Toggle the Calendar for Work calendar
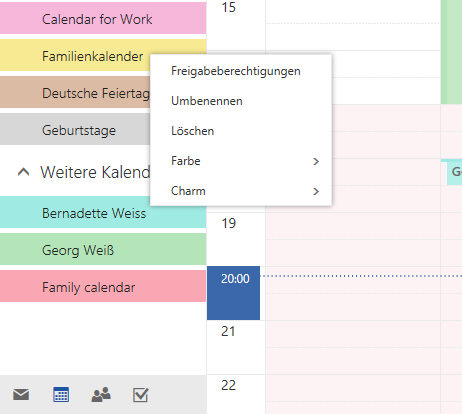 [x=103, y=18]
